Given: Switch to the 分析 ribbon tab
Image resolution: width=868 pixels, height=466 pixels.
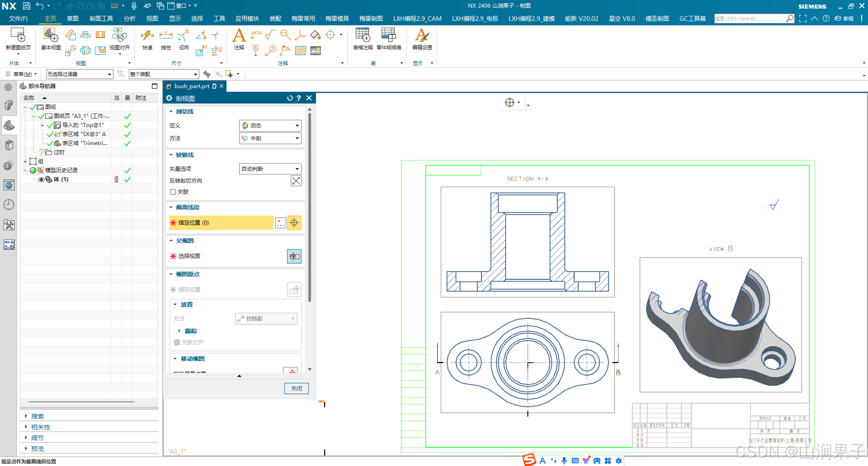Looking at the screenshot, I should 129,19.
